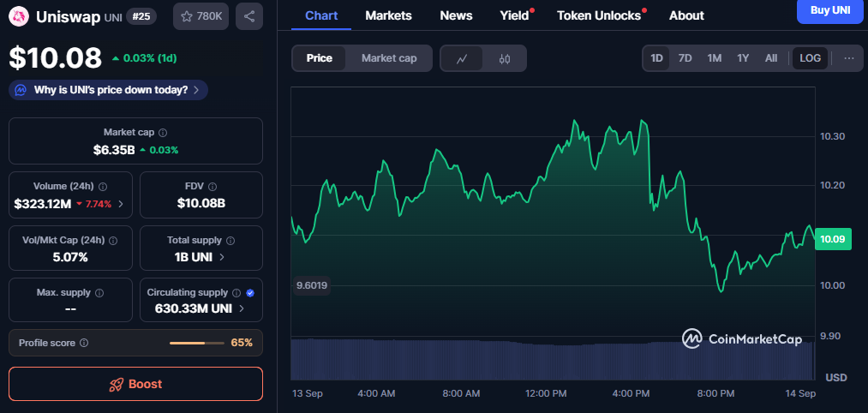
Task: Click the share icon next to watchlist
Action: pyautogui.click(x=248, y=15)
